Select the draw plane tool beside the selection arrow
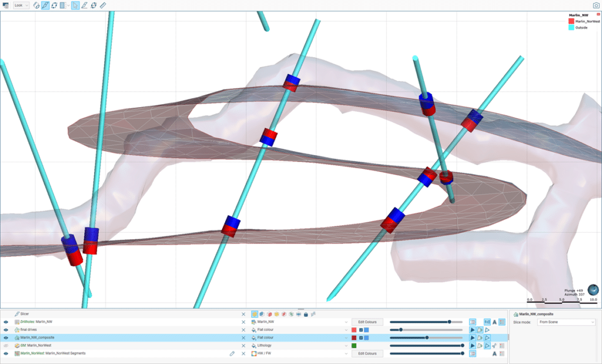The width and height of the screenshot is (602, 364). click(x=84, y=5)
